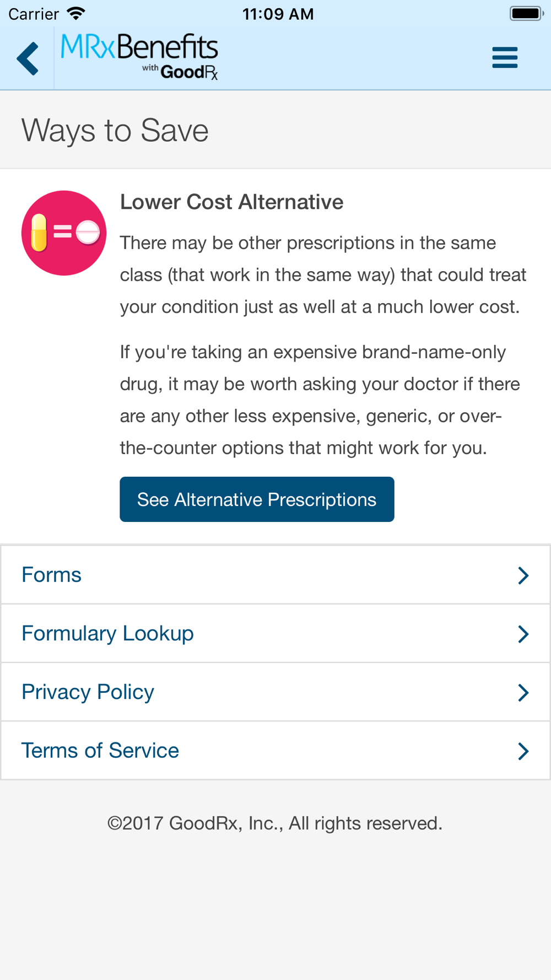
Task: Click the Formulary Lookup chevron arrow
Action: tap(523, 634)
